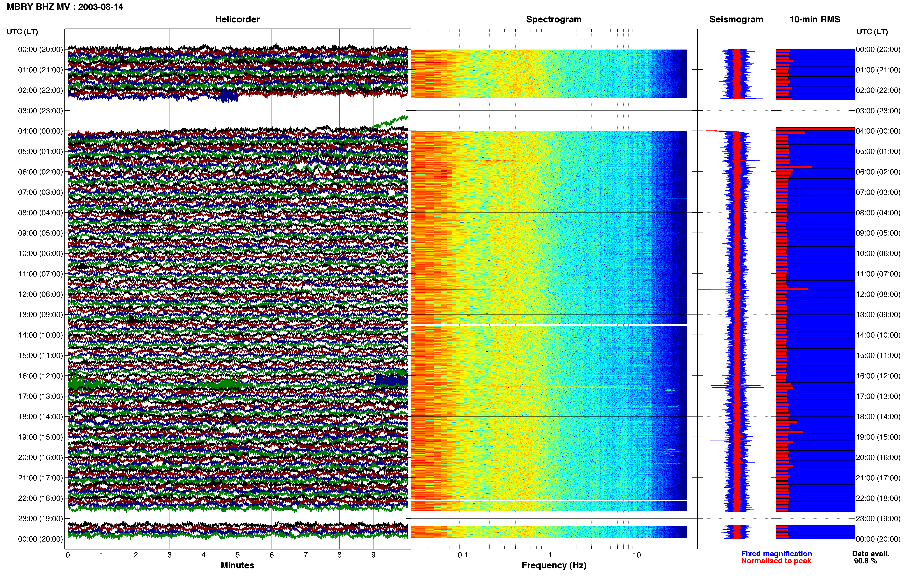
Task: Click RMS-side time label '17:00 (13:00)'
Action: [878, 396]
